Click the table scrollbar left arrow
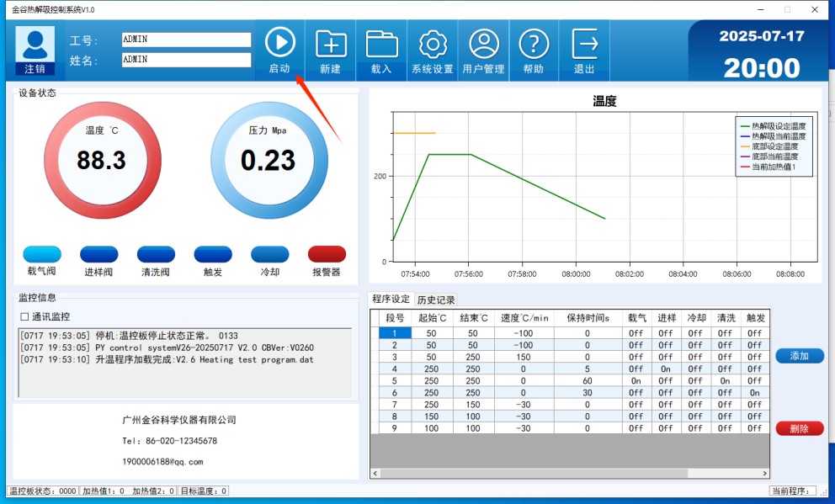The height and width of the screenshot is (504, 835). click(375, 473)
